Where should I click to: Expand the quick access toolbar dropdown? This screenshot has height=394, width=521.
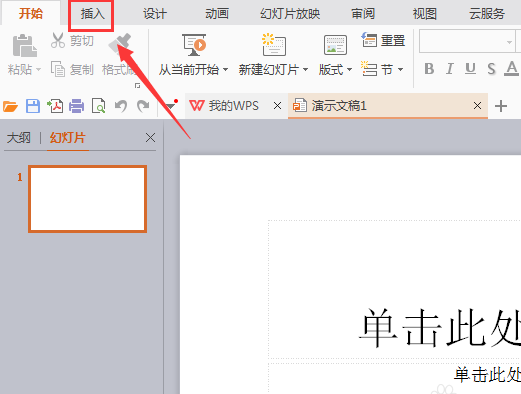pos(171,106)
